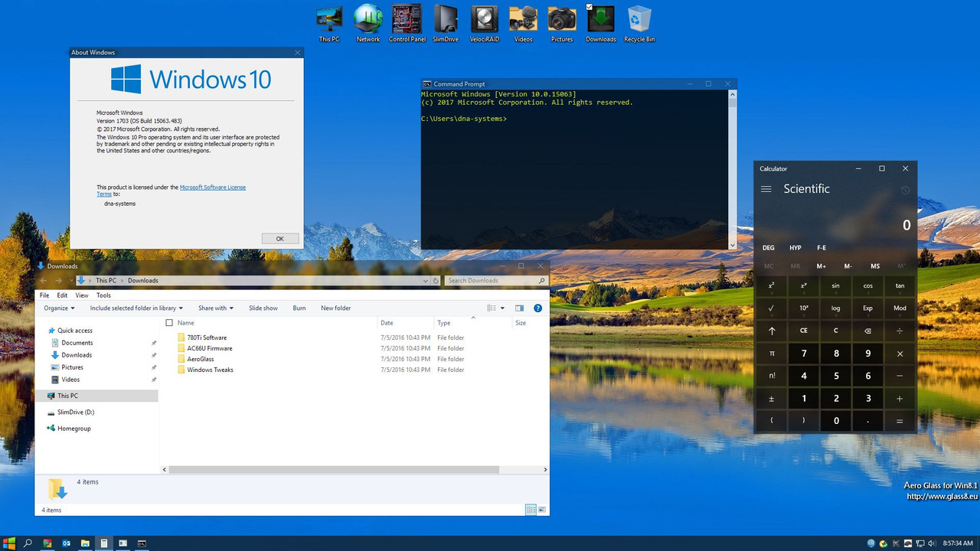Click the CE key in Calculator
This screenshot has width=980, height=551.
804,331
